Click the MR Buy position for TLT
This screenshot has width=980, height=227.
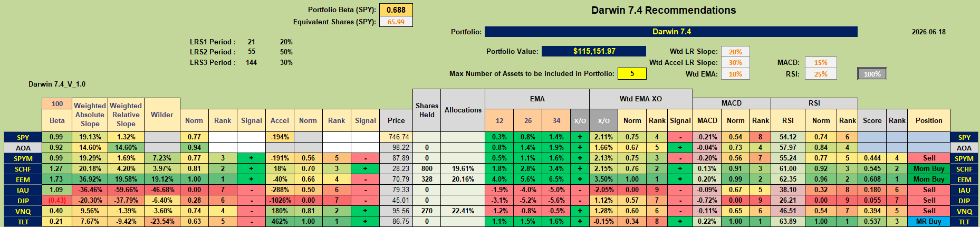pyautogui.click(x=929, y=222)
